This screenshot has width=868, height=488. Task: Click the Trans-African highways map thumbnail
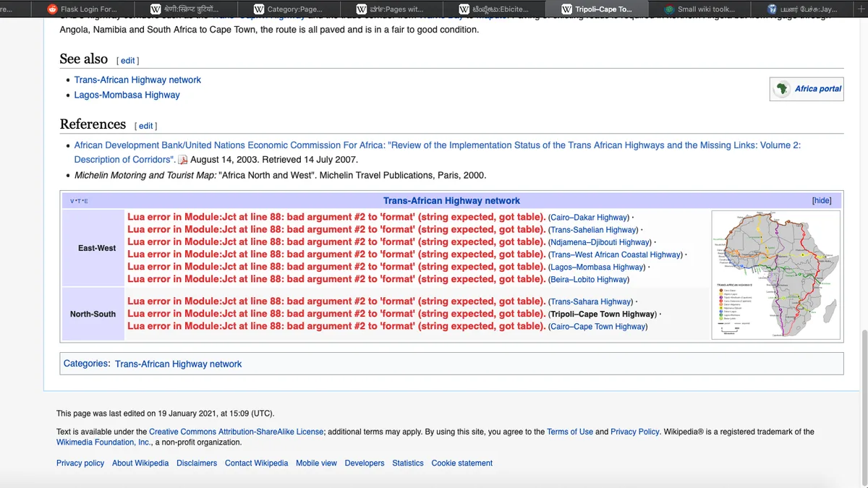coord(776,275)
